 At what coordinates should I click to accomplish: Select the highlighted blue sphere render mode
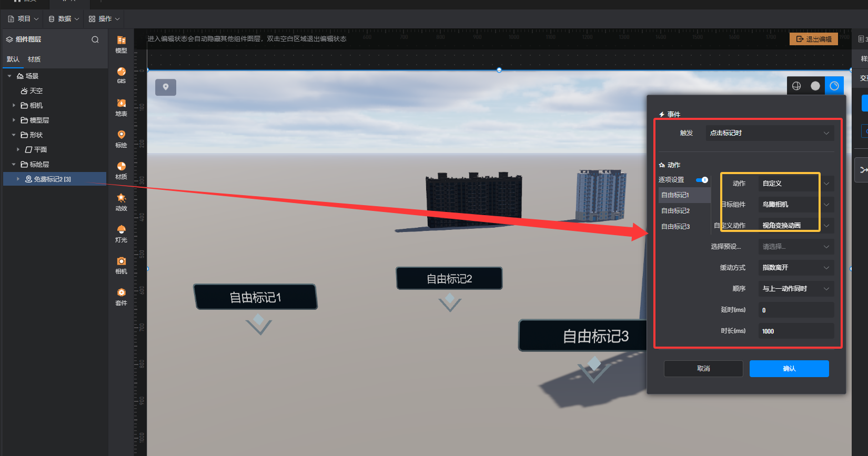click(834, 86)
